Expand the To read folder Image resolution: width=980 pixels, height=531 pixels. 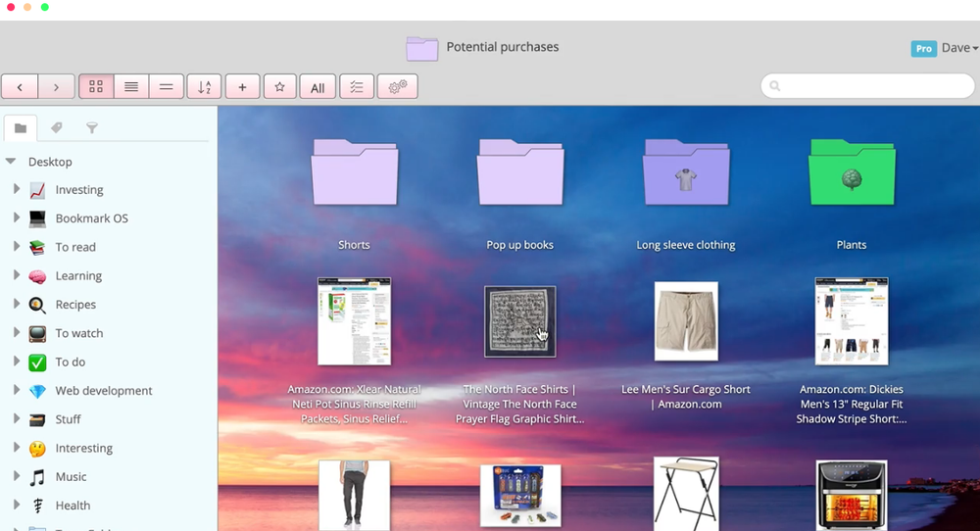point(17,246)
